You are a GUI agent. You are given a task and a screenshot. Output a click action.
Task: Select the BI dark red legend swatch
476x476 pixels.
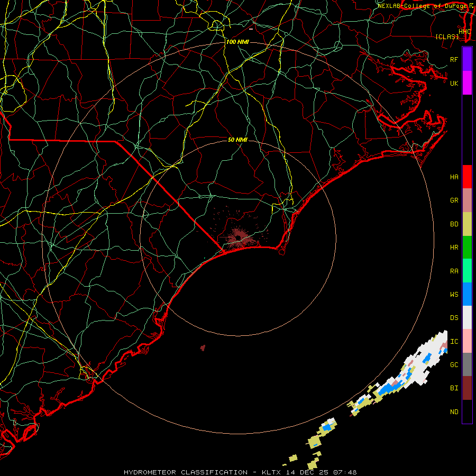467,388
